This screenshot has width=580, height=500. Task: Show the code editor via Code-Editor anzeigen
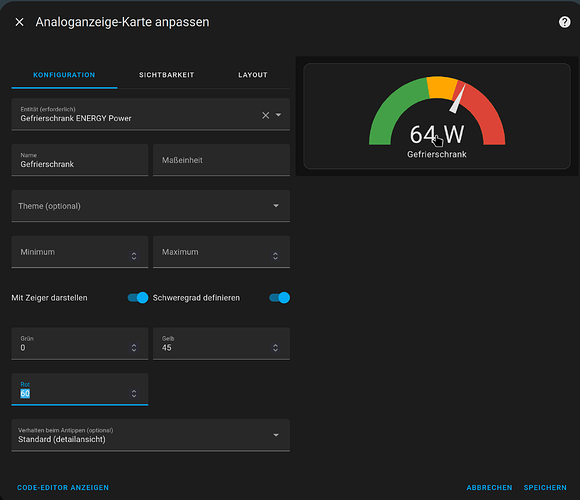[x=63, y=487]
